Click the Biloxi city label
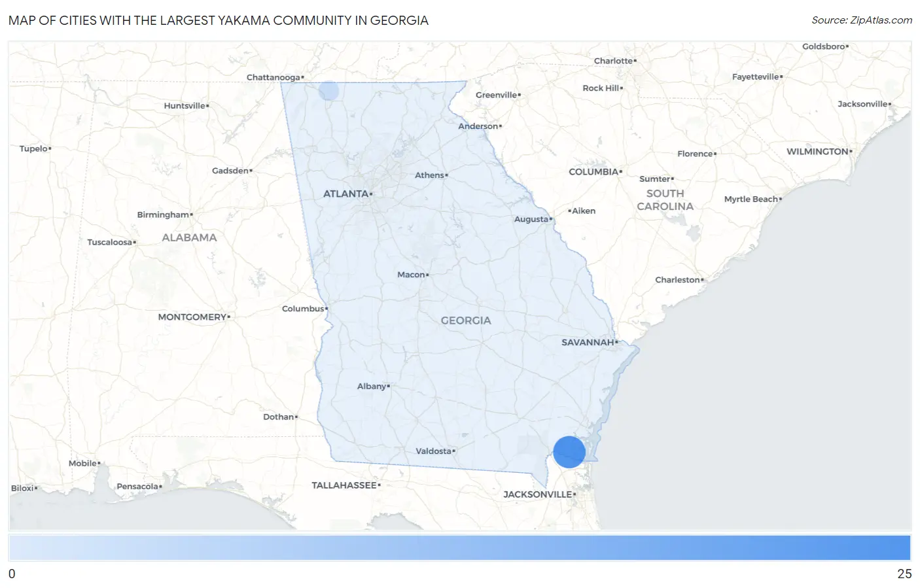 point(23,489)
